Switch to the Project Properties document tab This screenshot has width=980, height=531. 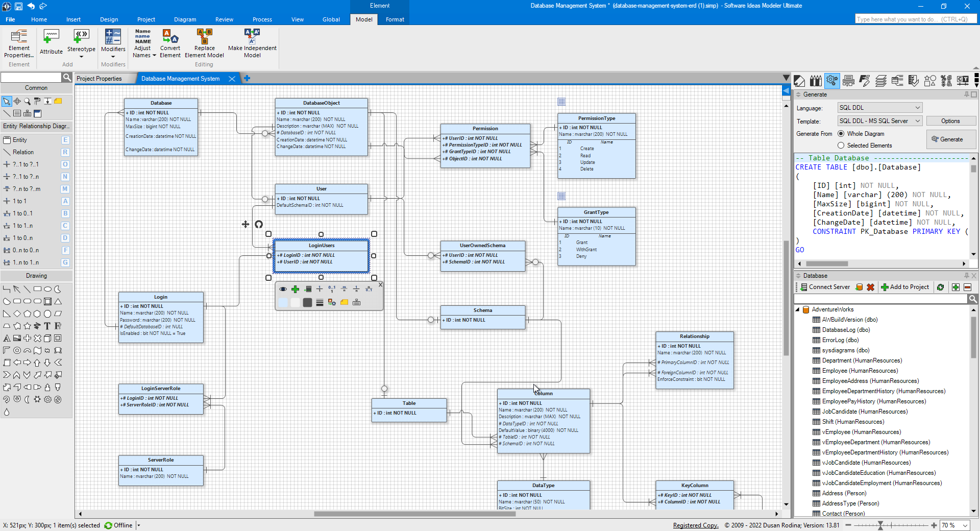point(100,79)
